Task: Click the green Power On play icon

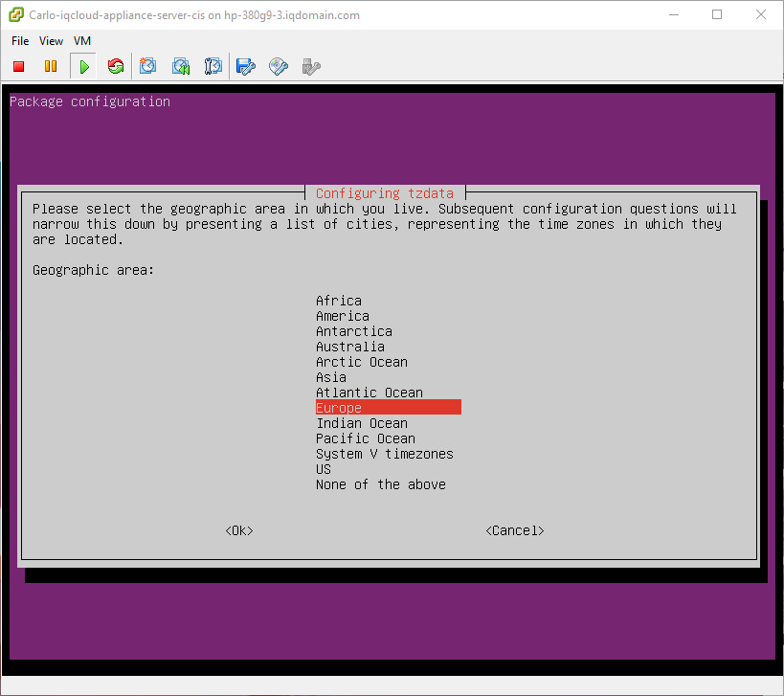Action: [84, 66]
